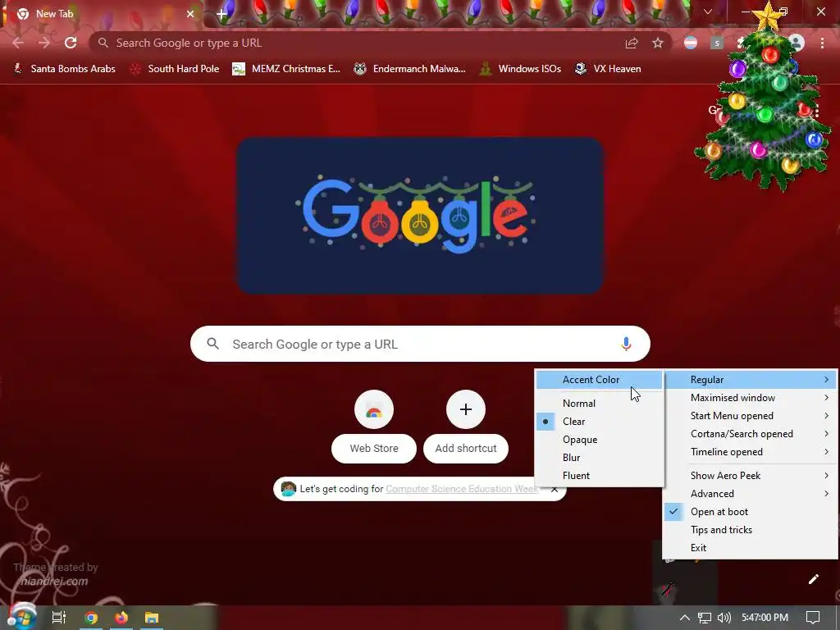
Task: Launch Firefox from the taskbar
Action: [121, 618]
